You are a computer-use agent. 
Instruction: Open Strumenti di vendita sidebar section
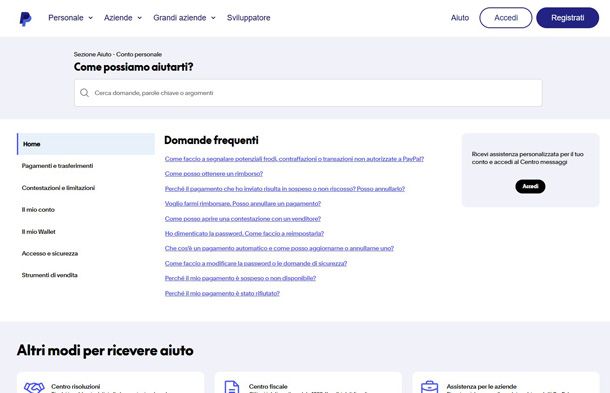click(49, 275)
